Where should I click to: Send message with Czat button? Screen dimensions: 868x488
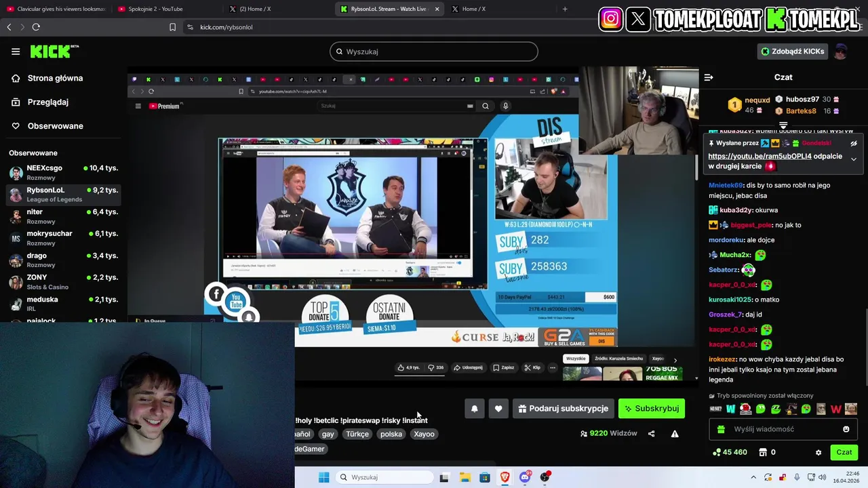click(x=844, y=452)
